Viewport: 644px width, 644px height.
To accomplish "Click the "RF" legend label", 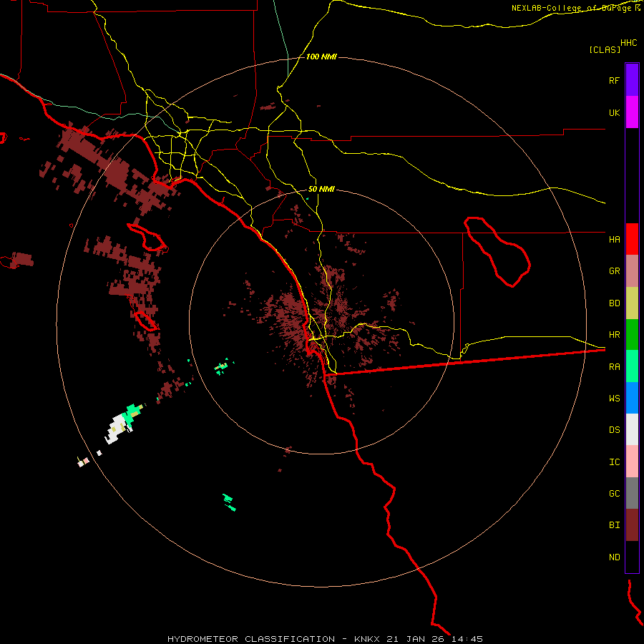I will pyautogui.click(x=614, y=80).
